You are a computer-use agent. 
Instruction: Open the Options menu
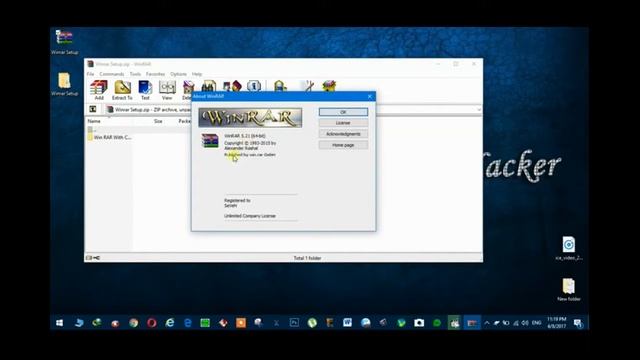click(x=178, y=74)
